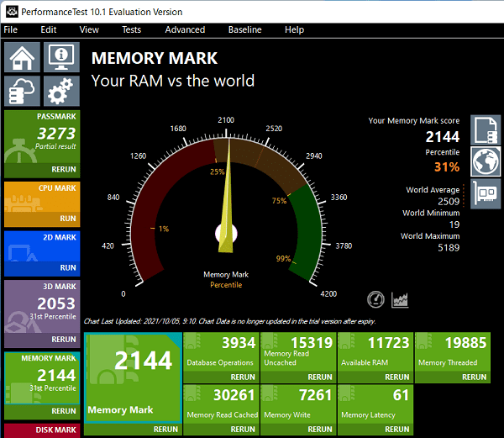Open the File menu
Screen dimensions: 504x438
(11, 30)
